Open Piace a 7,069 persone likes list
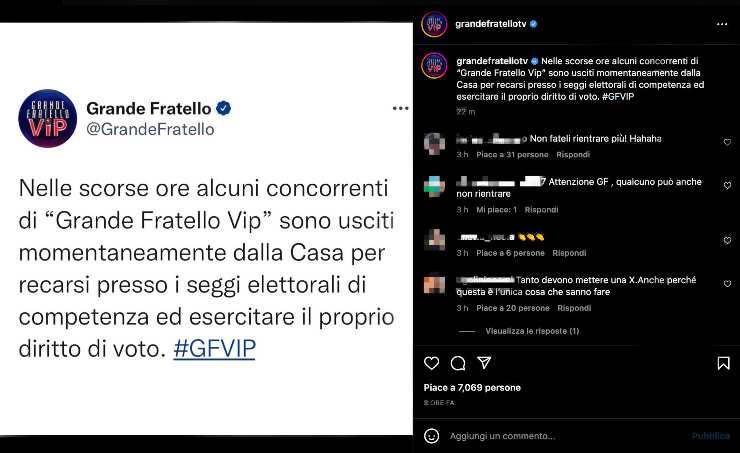Viewport: 740px width, 453px height. pyautogui.click(x=472, y=387)
